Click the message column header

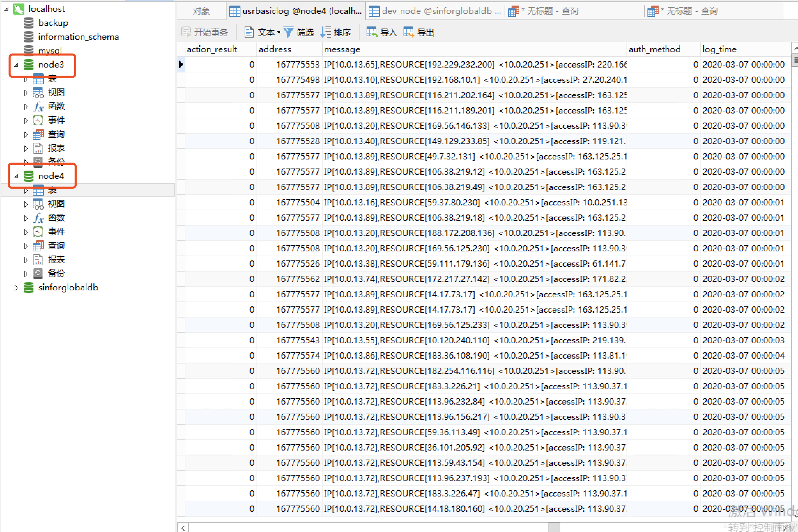pos(474,49)
